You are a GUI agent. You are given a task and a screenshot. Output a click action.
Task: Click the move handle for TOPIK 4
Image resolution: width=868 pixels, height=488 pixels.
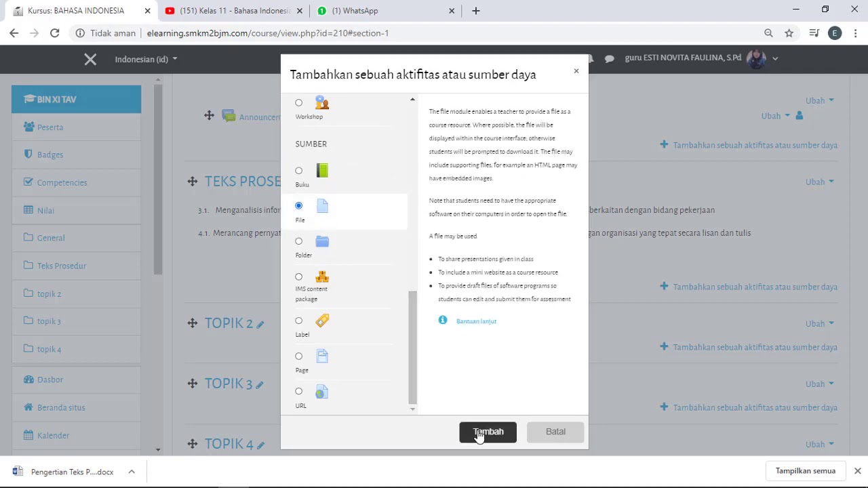coord(193,444)
